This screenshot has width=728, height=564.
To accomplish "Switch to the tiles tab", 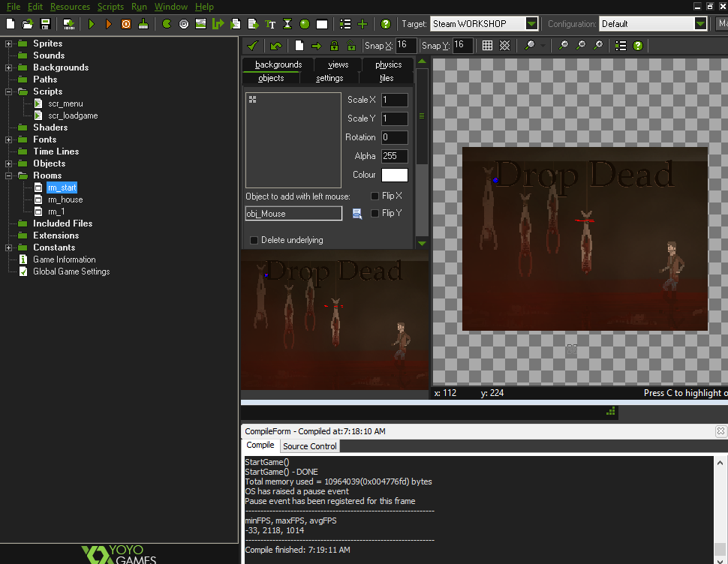I will pos(387,78).
